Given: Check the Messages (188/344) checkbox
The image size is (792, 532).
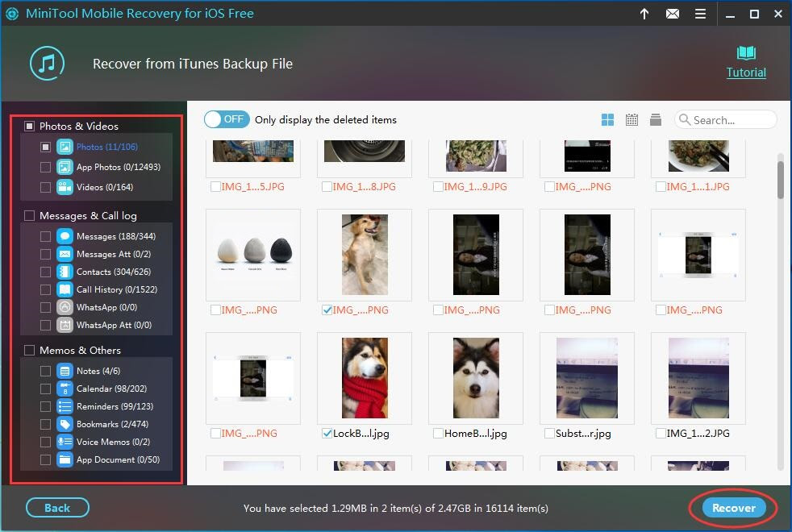Looking at the screenshot, I should (x=45, y=236).
